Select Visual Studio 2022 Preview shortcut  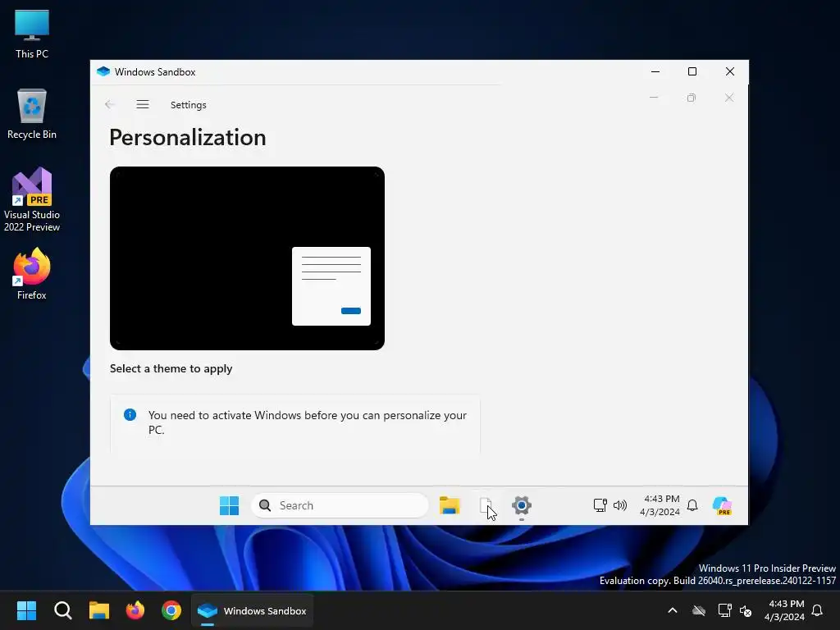coord(32,200)
